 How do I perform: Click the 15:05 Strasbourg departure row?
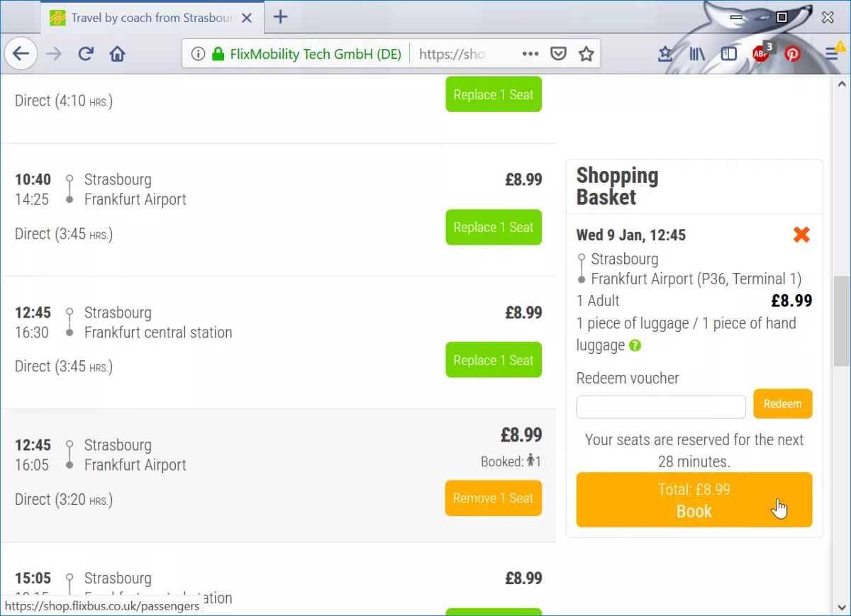click(x=278, y=578)
